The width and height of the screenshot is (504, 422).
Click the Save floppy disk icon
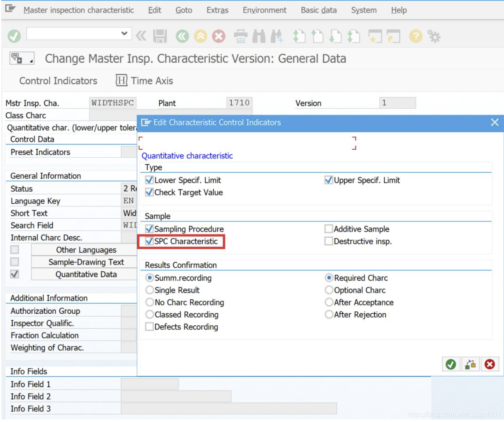[160, 37]
